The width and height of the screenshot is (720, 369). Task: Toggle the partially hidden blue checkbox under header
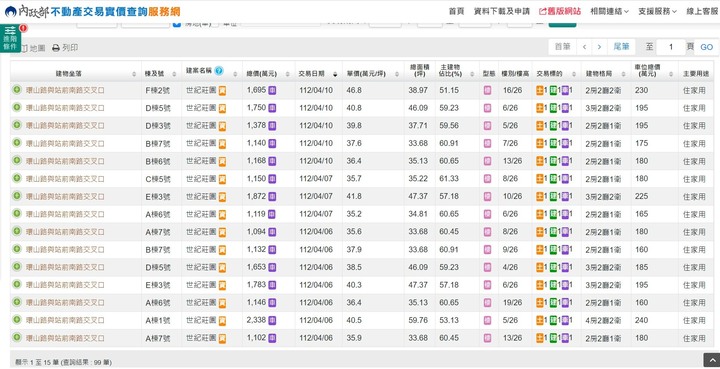point(177,23)
